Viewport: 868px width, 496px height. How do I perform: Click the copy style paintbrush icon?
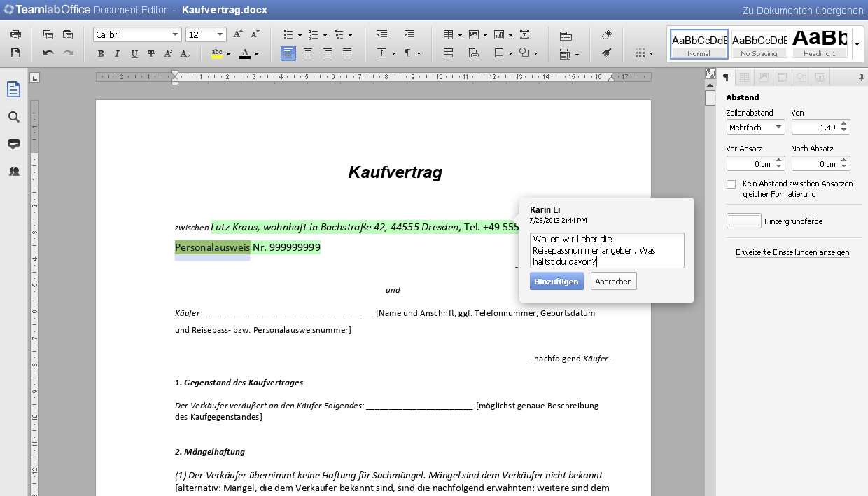tap(607, 53)
